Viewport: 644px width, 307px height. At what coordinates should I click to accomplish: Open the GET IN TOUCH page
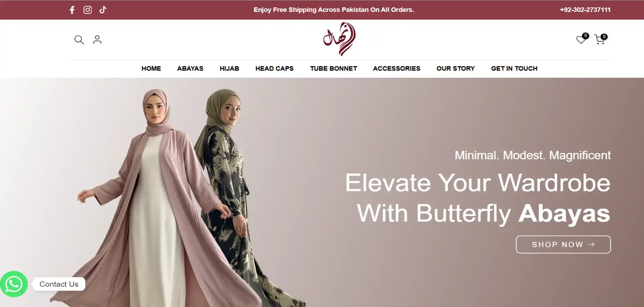[514, 69]
